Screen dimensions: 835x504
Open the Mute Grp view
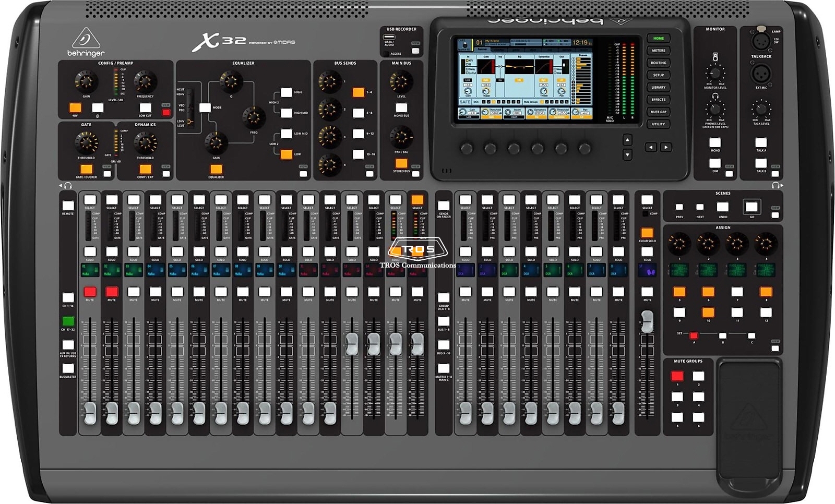(x=659, y=112)
